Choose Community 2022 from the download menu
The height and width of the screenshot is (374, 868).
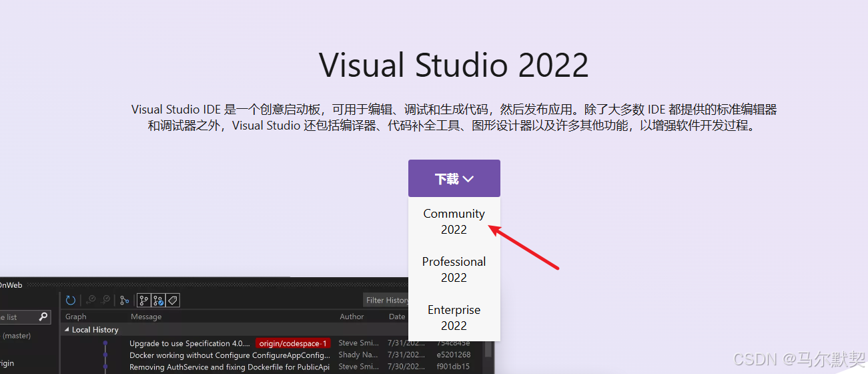[x=454, y=222]
